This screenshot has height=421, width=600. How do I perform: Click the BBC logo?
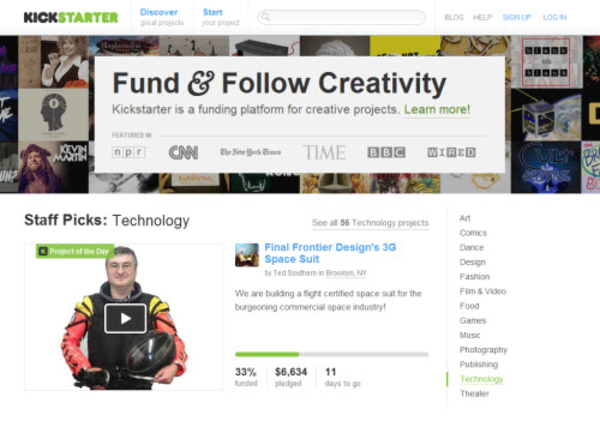click(386, 152)
